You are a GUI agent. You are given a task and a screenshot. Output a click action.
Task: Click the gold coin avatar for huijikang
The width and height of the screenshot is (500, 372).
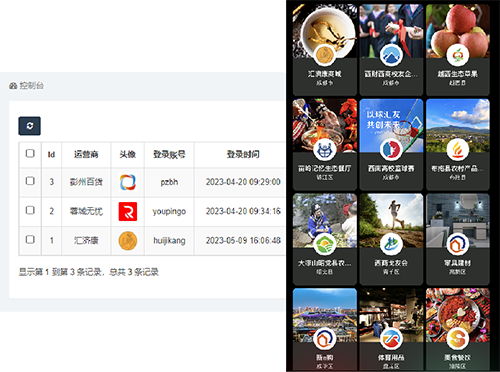[x=128, y=241]
